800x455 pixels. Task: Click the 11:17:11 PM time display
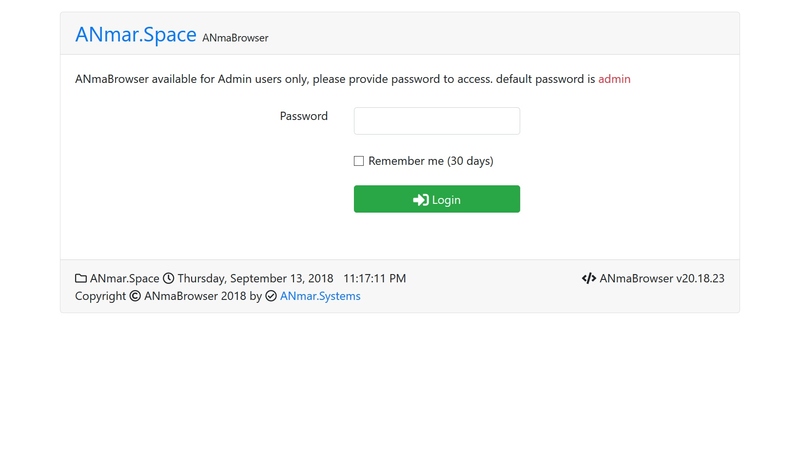pos(374,278)
